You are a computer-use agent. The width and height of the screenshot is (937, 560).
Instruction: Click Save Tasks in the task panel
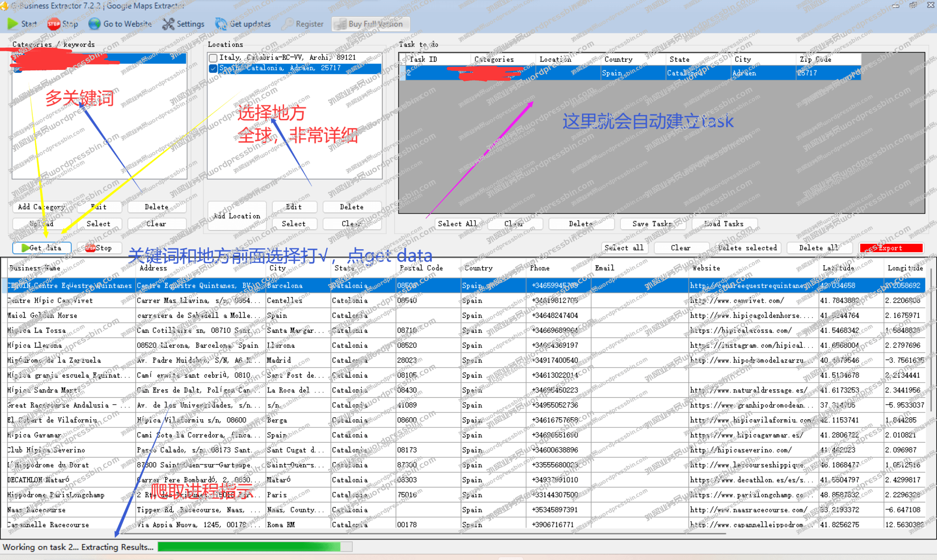(x=653, y=224)
